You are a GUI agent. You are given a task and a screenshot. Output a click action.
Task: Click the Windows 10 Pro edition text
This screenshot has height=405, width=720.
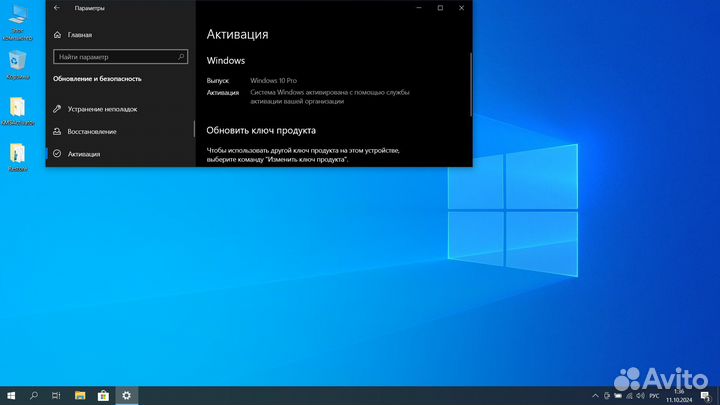[273, 80]
